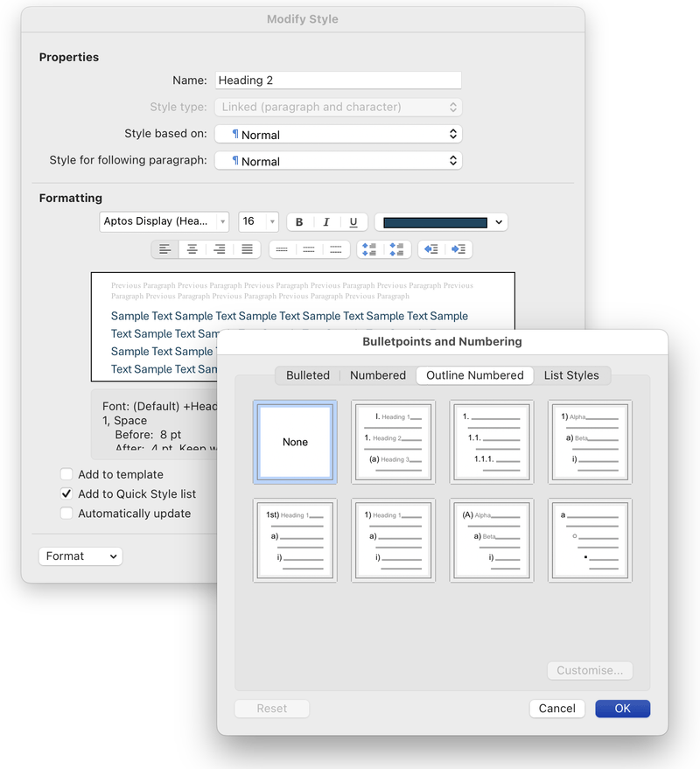This screenshot has width=700, height=769.
Task: Check Automatically update
Action: click(66, 514)
